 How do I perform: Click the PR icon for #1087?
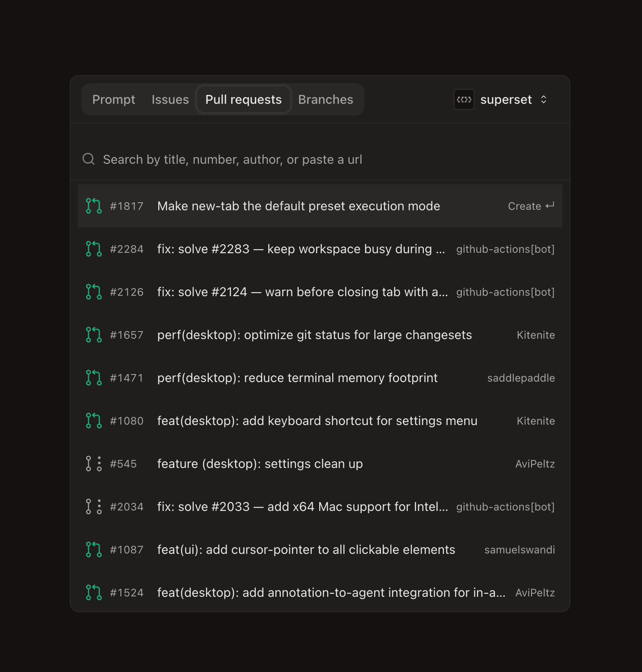93,549
